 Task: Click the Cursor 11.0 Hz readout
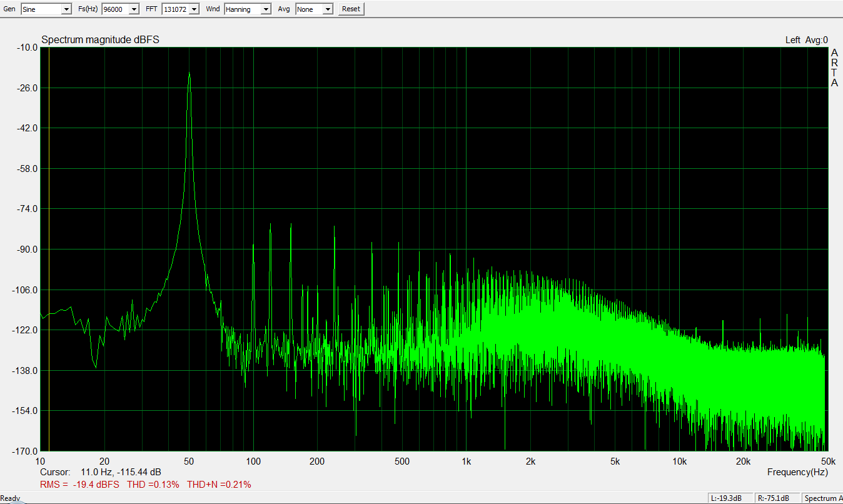[100, 472]
